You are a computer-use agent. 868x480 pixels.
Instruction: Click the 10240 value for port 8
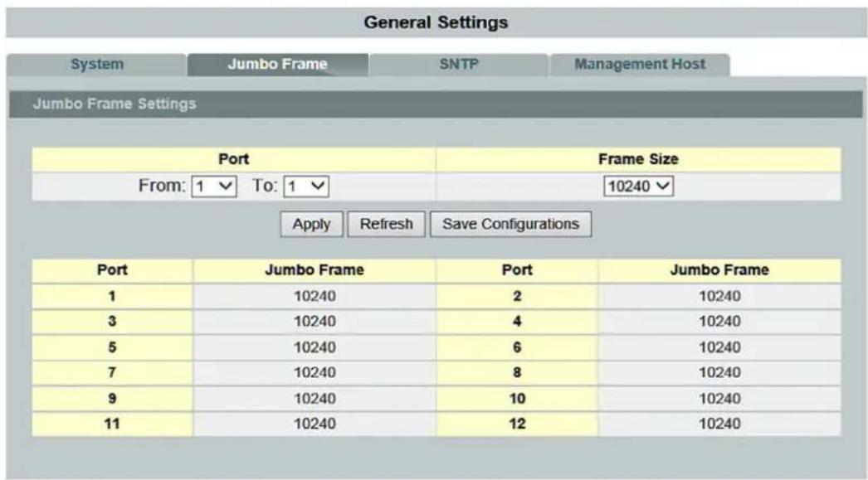pos(719,373)
